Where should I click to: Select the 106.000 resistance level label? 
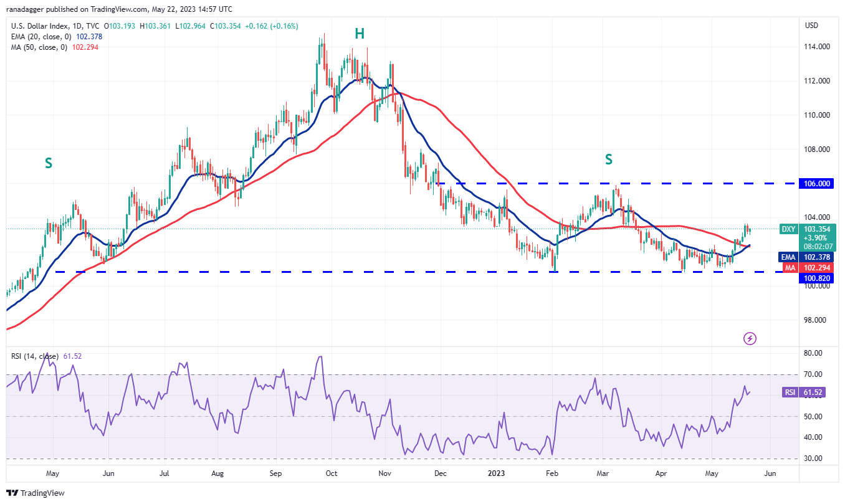(818, 184)
